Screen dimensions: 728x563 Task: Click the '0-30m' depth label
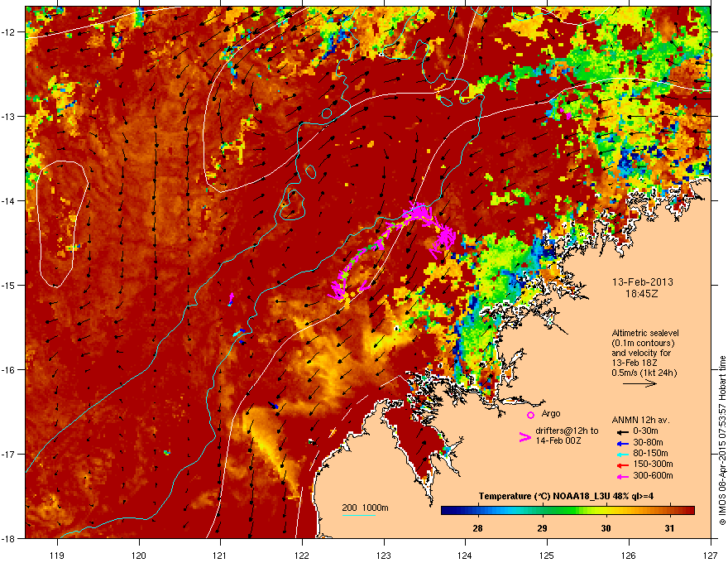coord(645,431)
